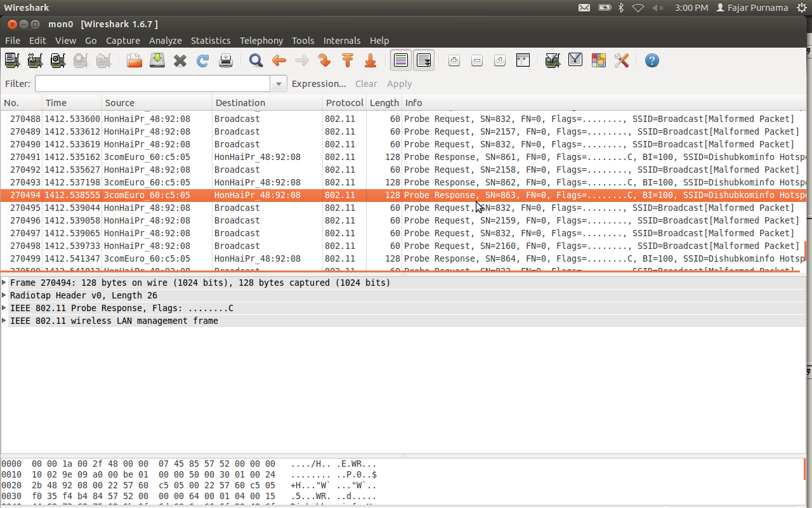Stop the running live capture
This screenshot has width=812, height=508.
(81, 60)
